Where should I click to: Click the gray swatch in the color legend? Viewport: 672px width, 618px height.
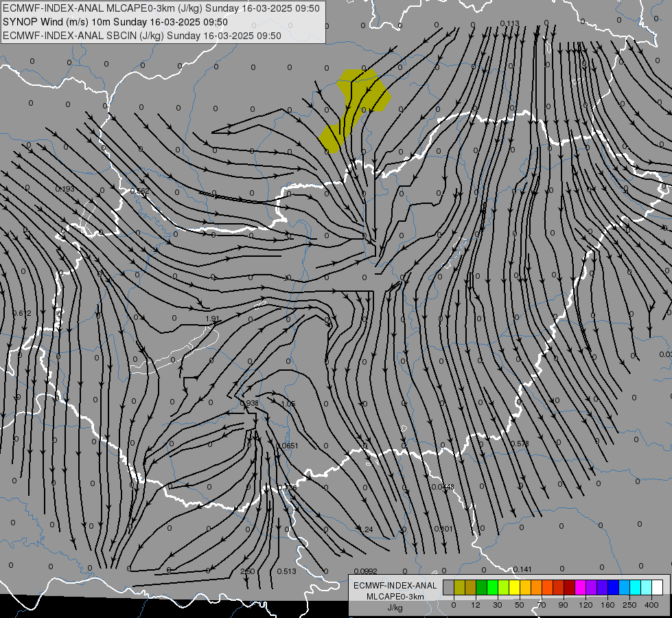(449, 588)
